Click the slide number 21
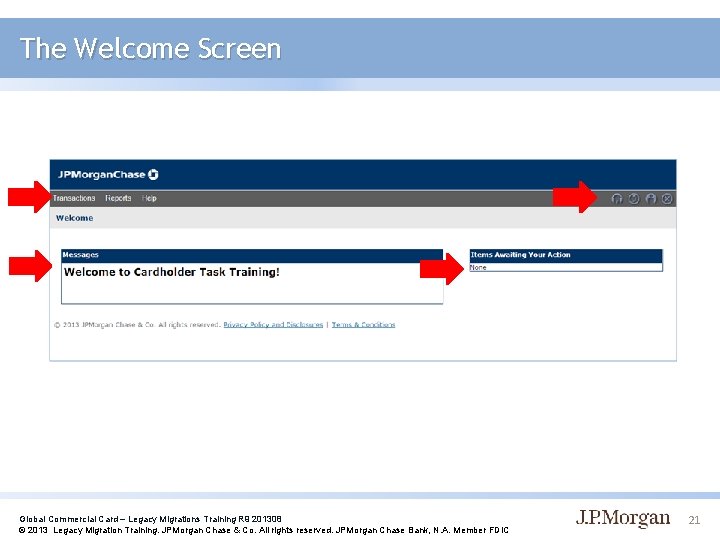Image resolution: width=720 pixels, height=540 pixels. tap(694, 520)
